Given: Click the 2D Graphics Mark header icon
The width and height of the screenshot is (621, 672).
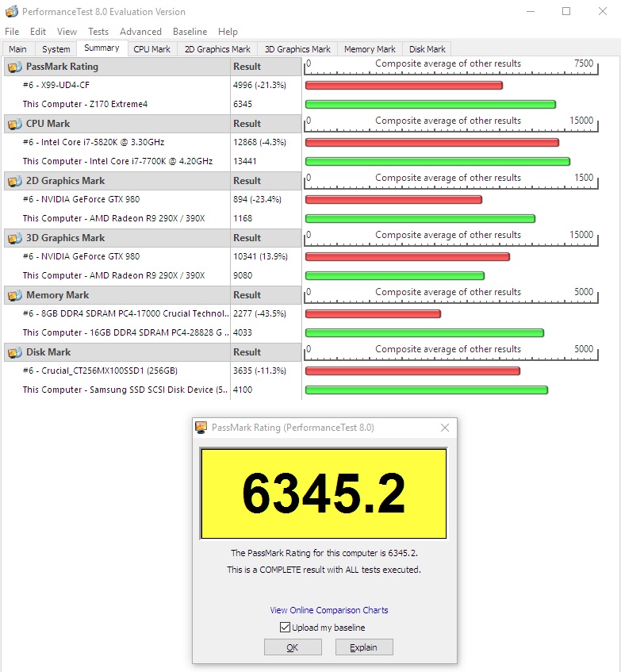Looking at the screenshot, I should [15, 181].
